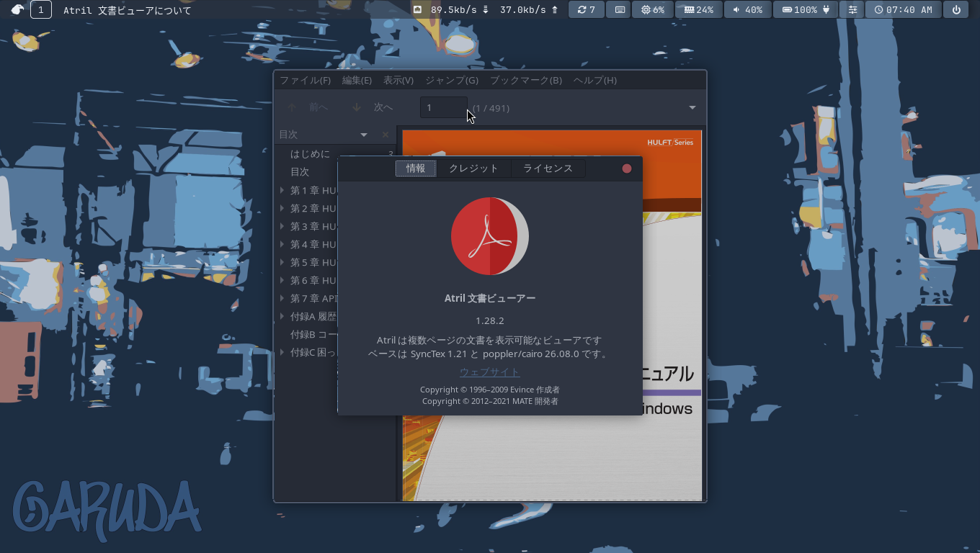Open the 目次 sidebar selector dropdown
This screenshot has height=553, width=980.
coord(364,135)
